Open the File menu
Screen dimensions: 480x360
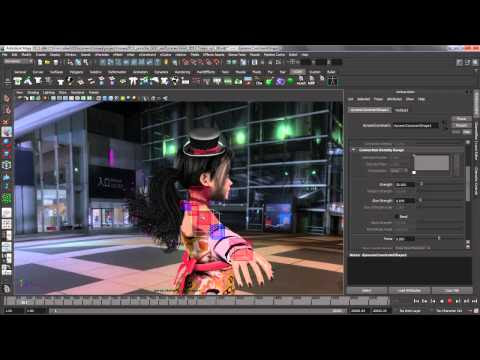click(5, 55)
